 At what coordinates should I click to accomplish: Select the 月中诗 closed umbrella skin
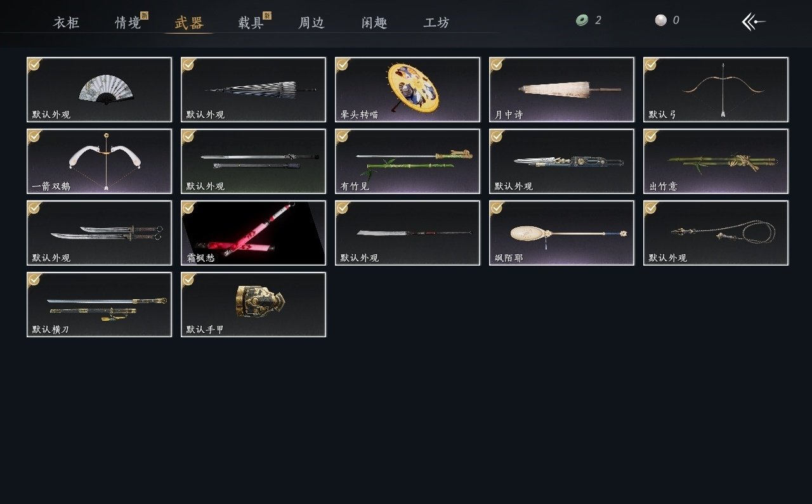[x=561, y=89]
